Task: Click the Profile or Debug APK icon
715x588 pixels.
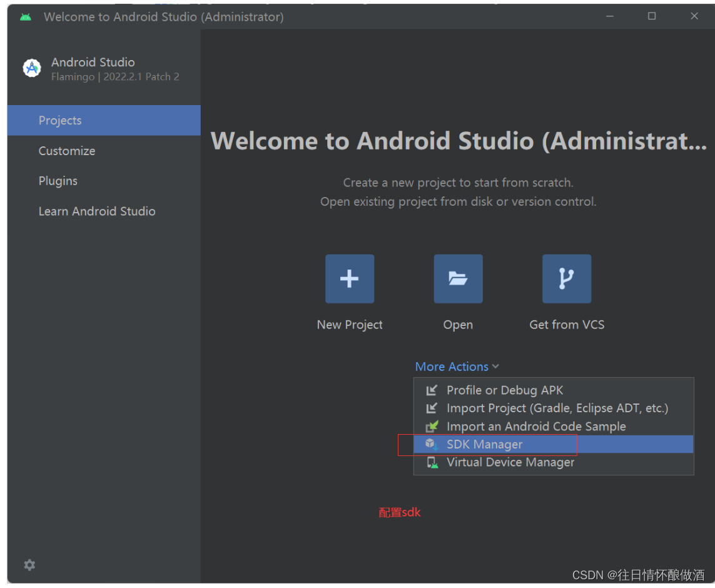Action: 432,390
